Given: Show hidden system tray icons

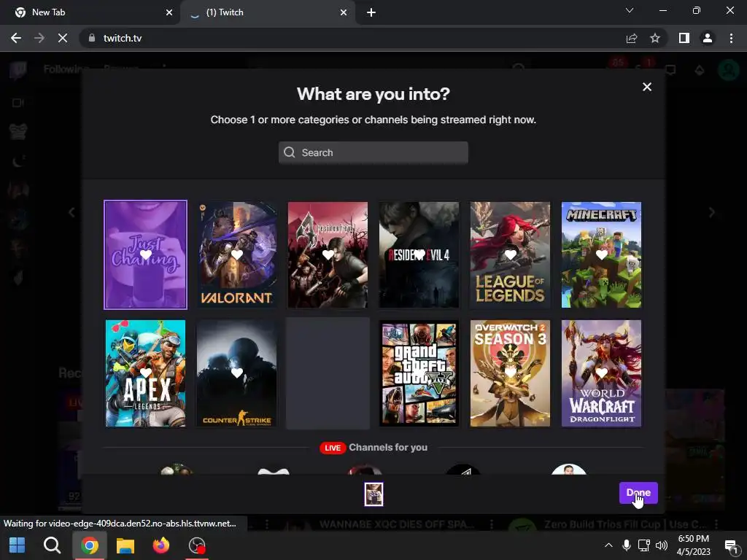Looking at the screenshot, I should (x=609, y=545).
